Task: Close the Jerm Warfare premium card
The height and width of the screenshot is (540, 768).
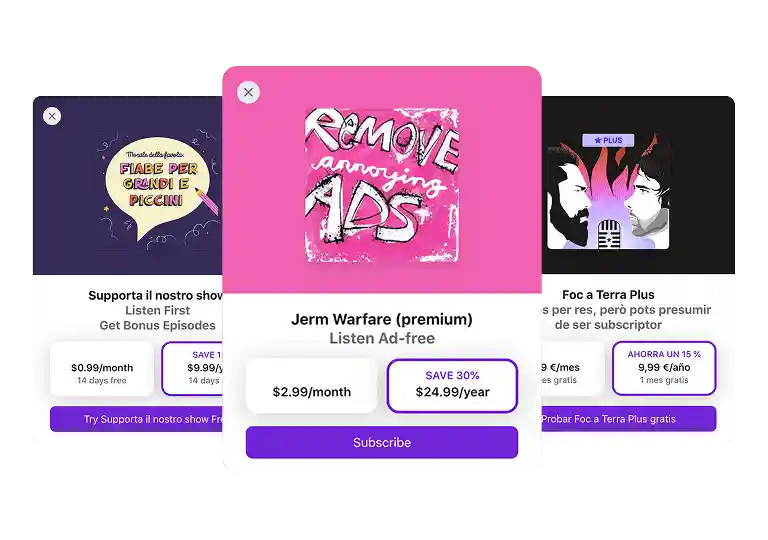Action: pos(248,92)
